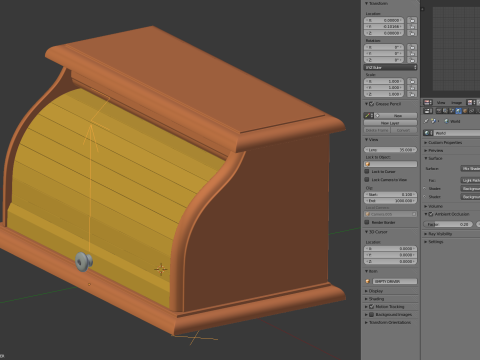Viewport: 480px width, 360px height.
Task: Click the Grease Pencil datablock pencil icon
Action: pyautogui.click(x=368, y=116)
